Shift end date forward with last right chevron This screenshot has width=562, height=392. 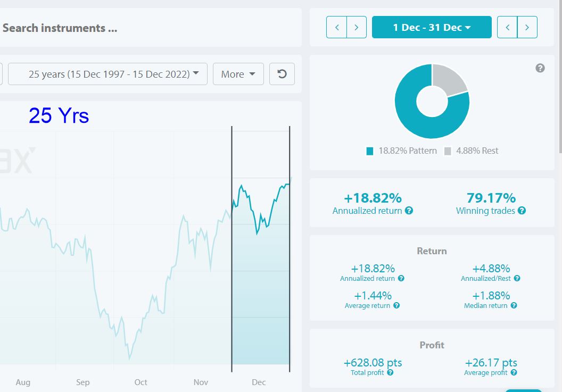[527, 27]
